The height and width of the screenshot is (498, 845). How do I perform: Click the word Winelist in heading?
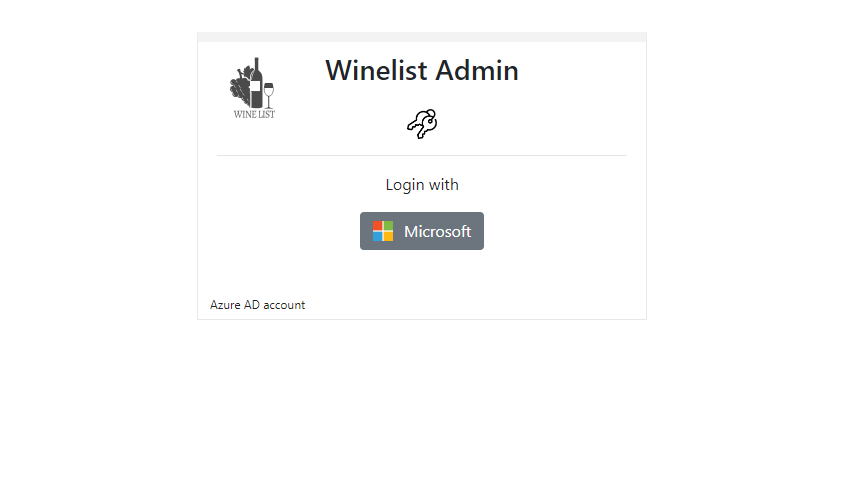click(377, 71)
